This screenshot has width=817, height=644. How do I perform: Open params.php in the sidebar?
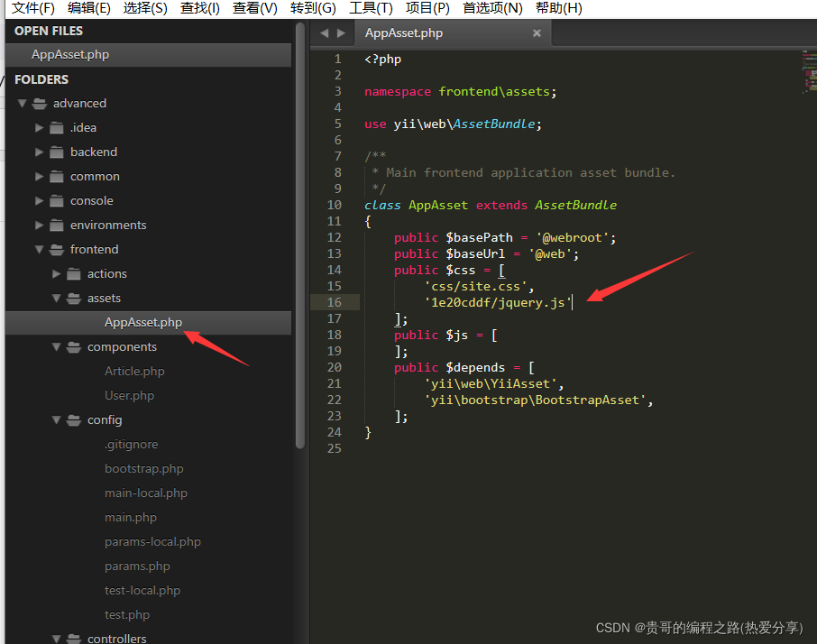(x=137, y=566)
